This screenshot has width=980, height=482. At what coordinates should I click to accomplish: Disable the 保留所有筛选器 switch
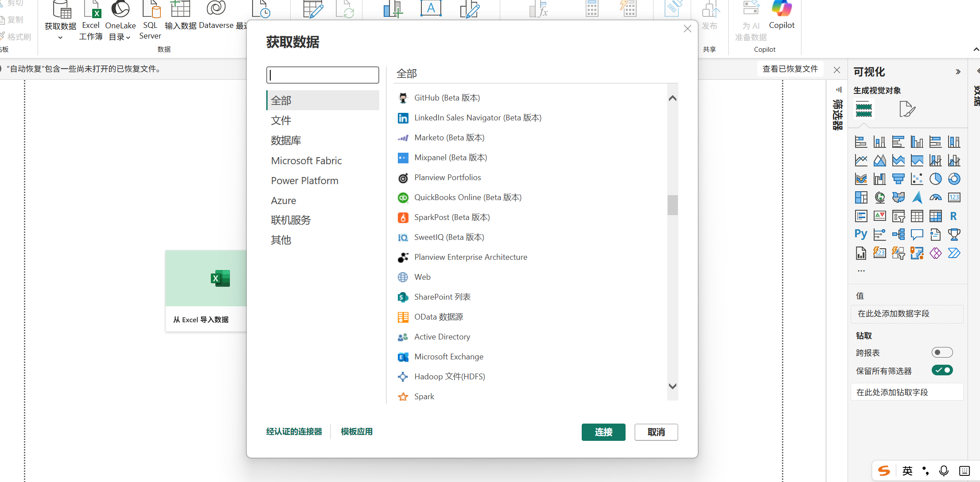[942, 370]
